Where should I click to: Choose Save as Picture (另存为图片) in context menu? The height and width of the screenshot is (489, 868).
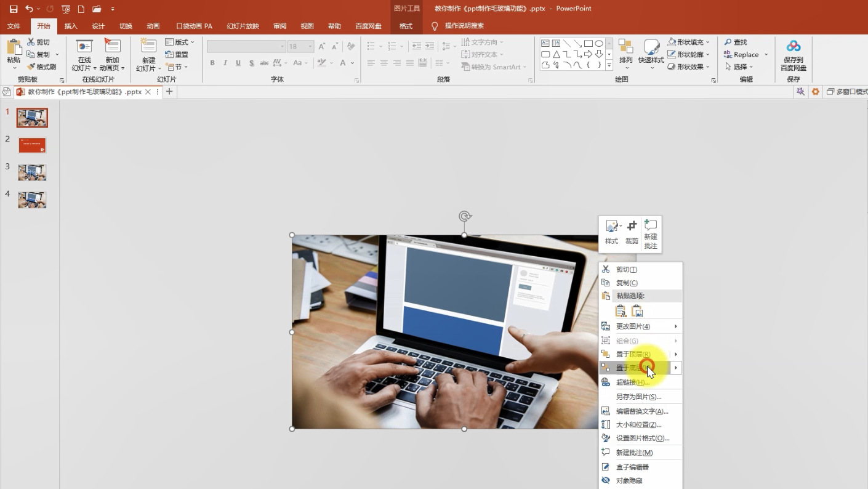tap(640, 397)
